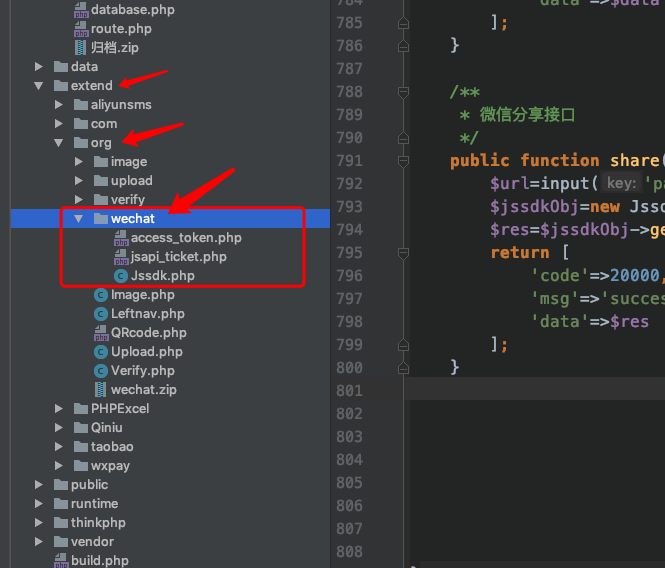This screenshot has width=665, height=568.
Task: Toggle fold marker on line 799
Action: click(403, 345)
